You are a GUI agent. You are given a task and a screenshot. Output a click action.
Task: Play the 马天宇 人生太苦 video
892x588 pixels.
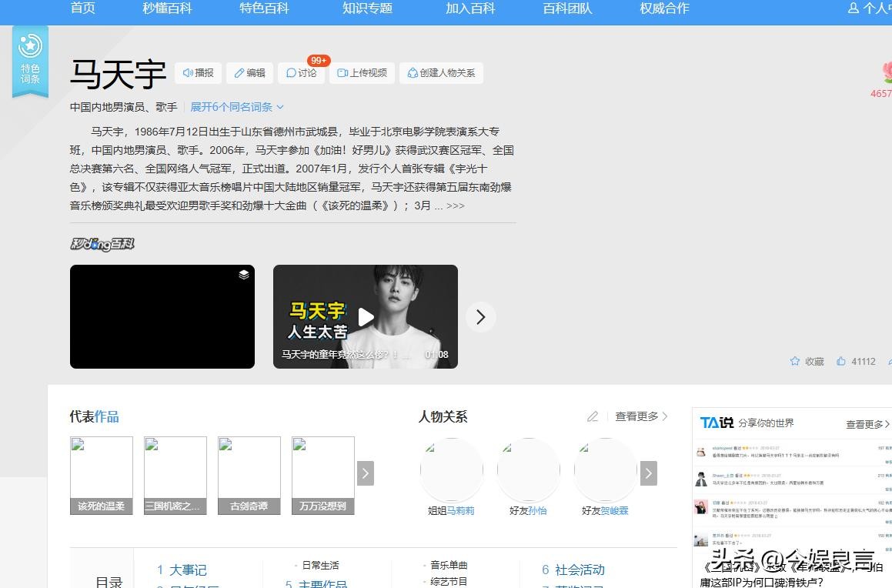tap(366, 316)
